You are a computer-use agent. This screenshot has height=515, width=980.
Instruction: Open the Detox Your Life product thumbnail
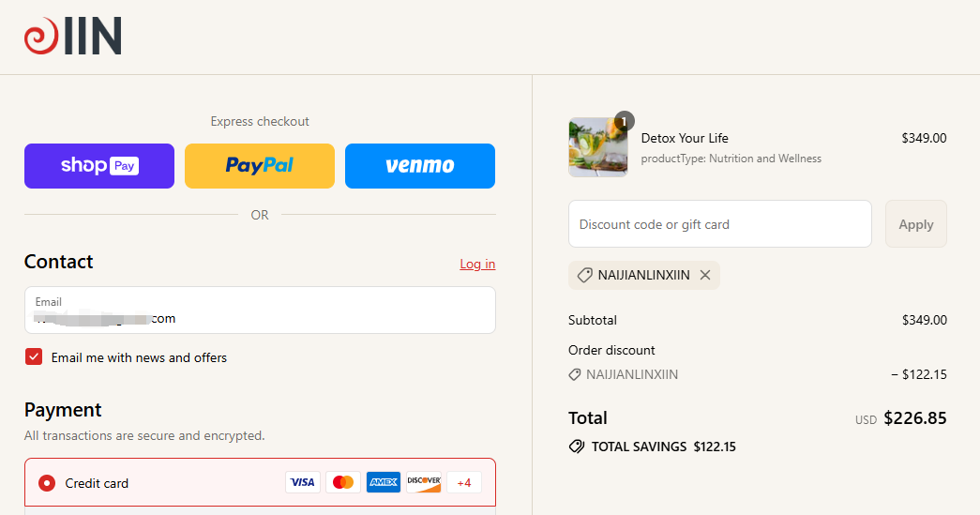point(597,147)
